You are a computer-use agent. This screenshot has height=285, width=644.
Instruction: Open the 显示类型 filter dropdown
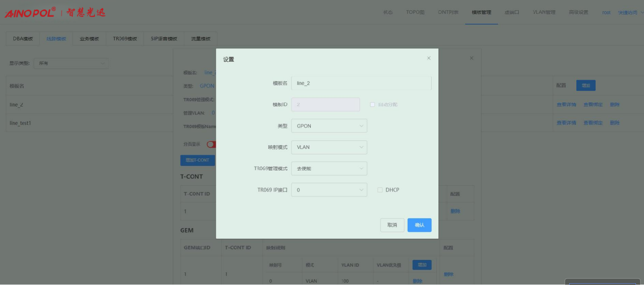(x=71, y=64)
